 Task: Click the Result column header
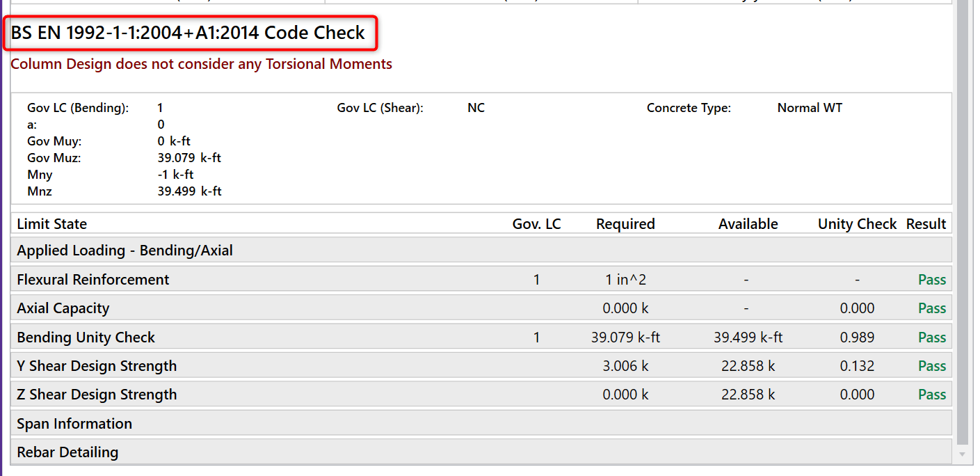(926, 224)
